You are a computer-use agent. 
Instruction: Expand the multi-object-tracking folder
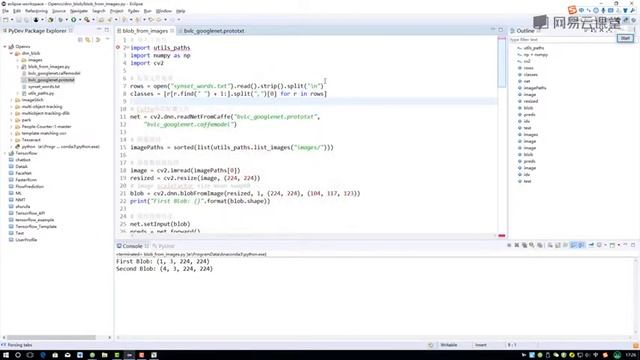click(11, 107)
